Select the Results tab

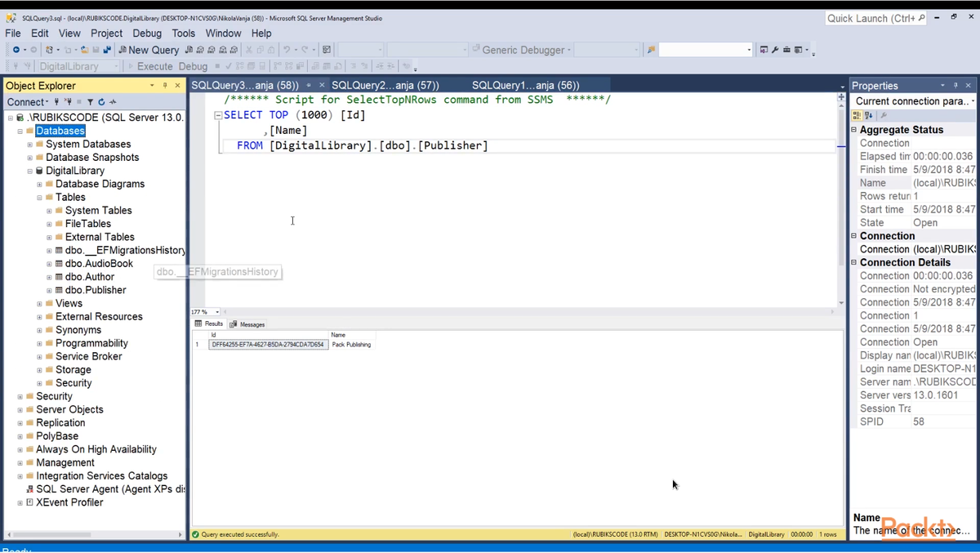click(209, 324)
